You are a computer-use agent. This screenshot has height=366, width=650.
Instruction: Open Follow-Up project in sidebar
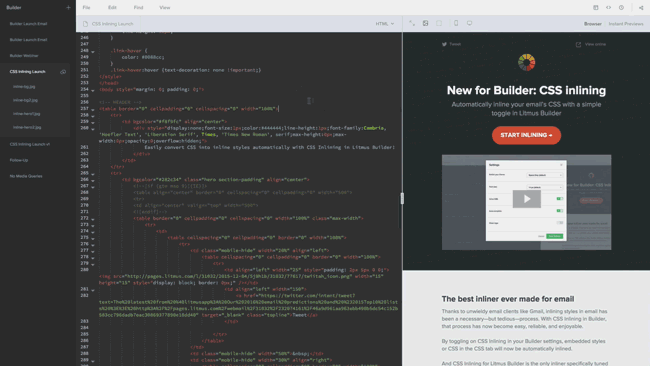(19, 160)
